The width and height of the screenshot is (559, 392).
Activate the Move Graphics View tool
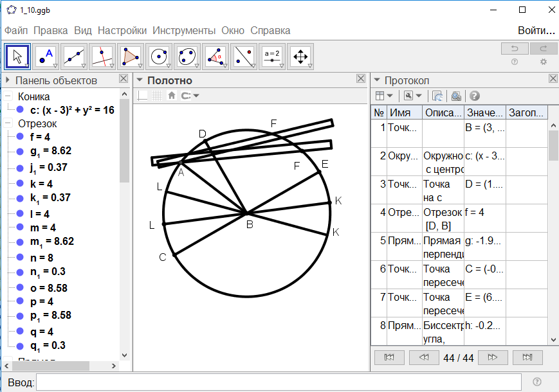[300, 57]
